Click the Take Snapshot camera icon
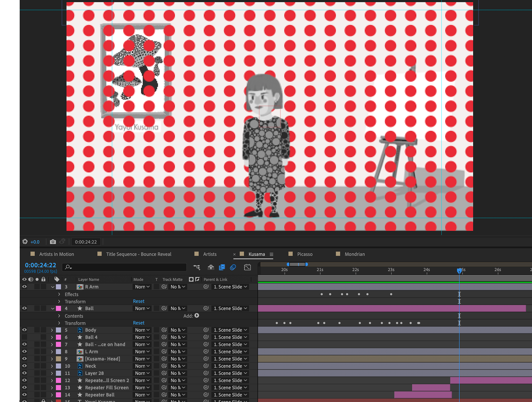The height and width of the screenshot is (402, 532). tap(53, 242)
